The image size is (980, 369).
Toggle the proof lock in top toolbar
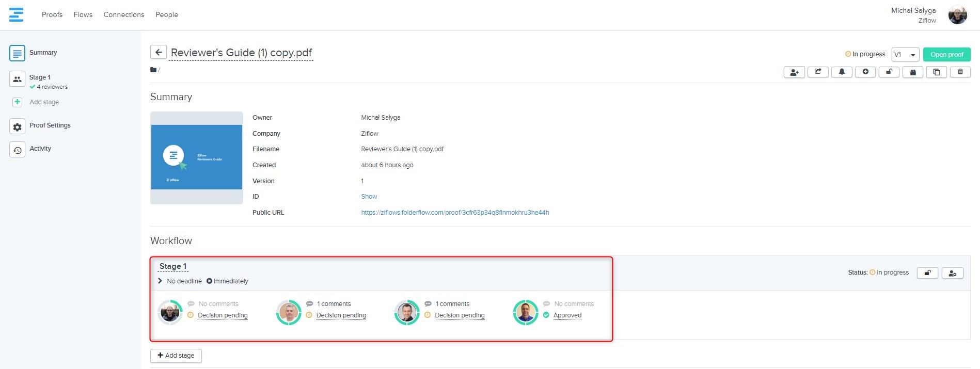point(889,72)
